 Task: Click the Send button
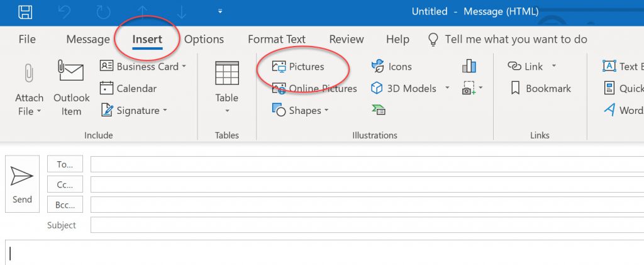point(22,184)
